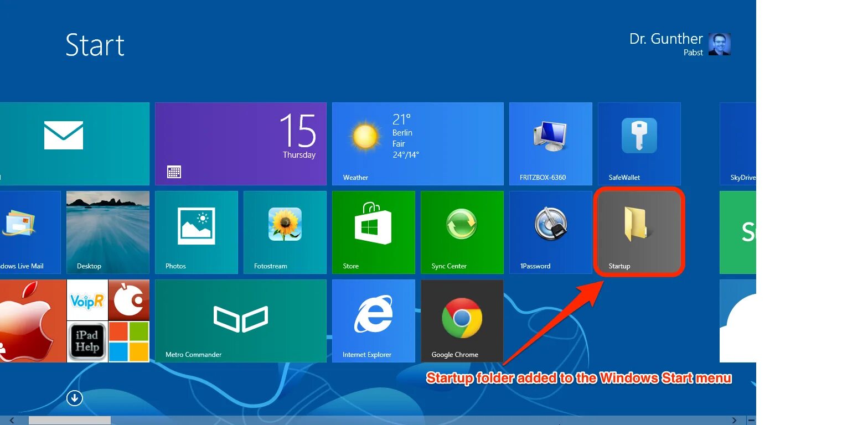Launch the Sync Center tile
The height and width of the screenshot is (425, 868).
pos(462,232)
